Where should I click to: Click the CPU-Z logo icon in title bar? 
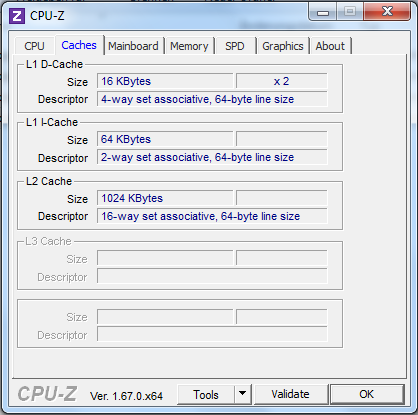[17, 15]
